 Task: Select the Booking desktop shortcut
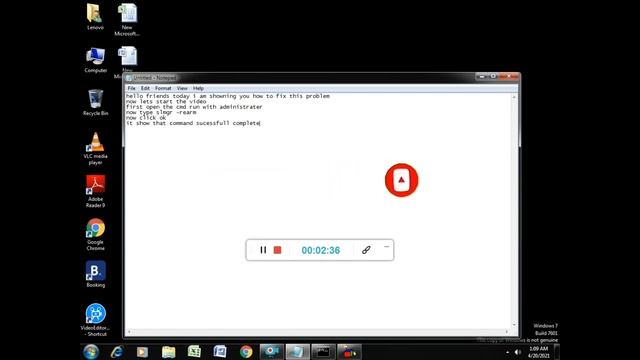tap(96, 274)
